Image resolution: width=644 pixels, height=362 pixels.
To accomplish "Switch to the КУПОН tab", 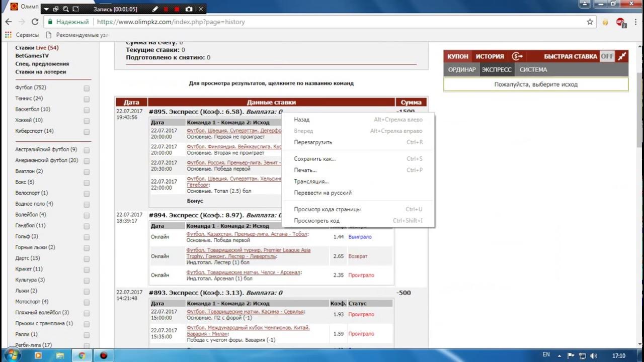I will tap(458, 56).
